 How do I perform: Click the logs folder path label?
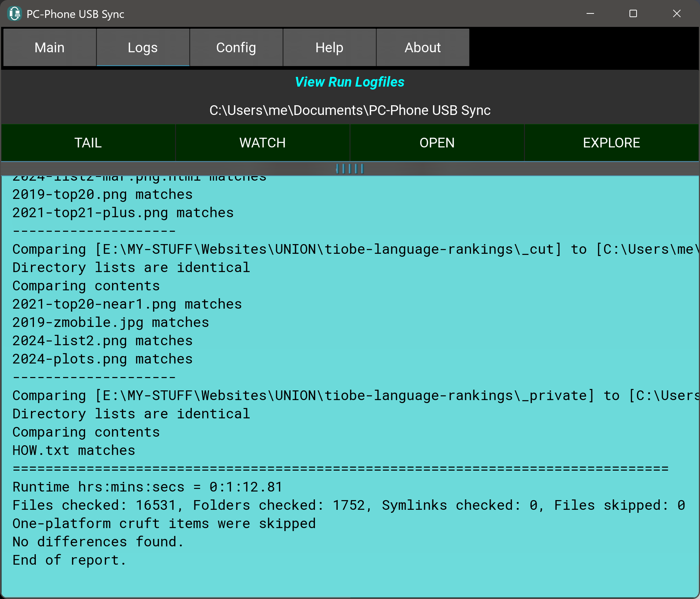coord(350,110)
